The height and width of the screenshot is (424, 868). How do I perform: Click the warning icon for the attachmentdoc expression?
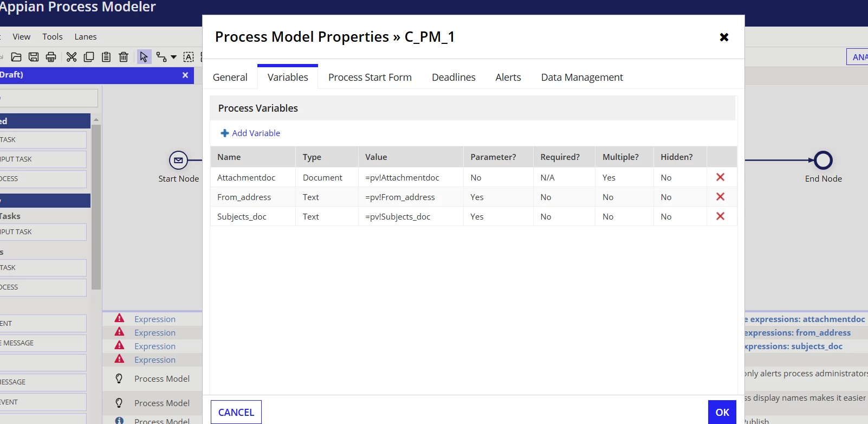(x=119, y=318)
